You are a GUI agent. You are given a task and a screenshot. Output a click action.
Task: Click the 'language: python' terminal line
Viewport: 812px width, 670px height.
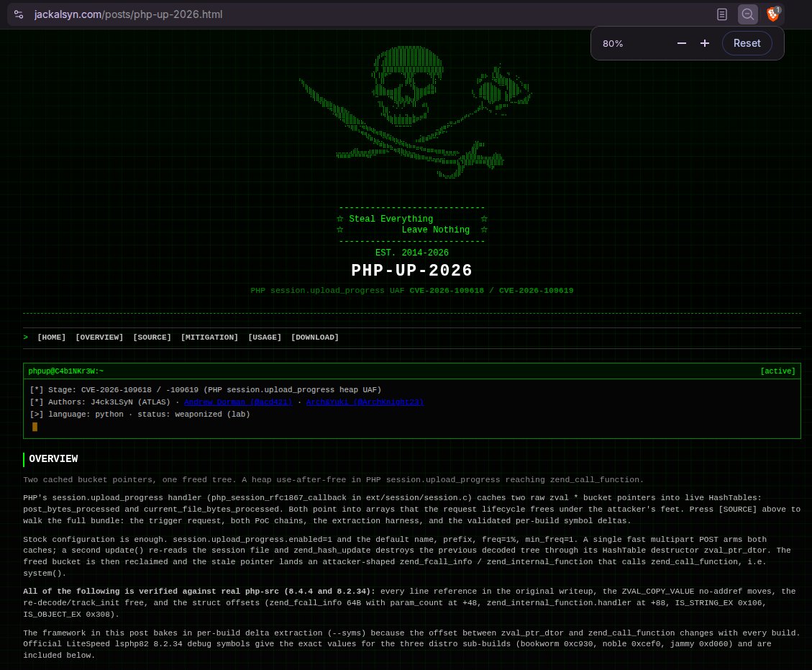(x=140, y=415)
